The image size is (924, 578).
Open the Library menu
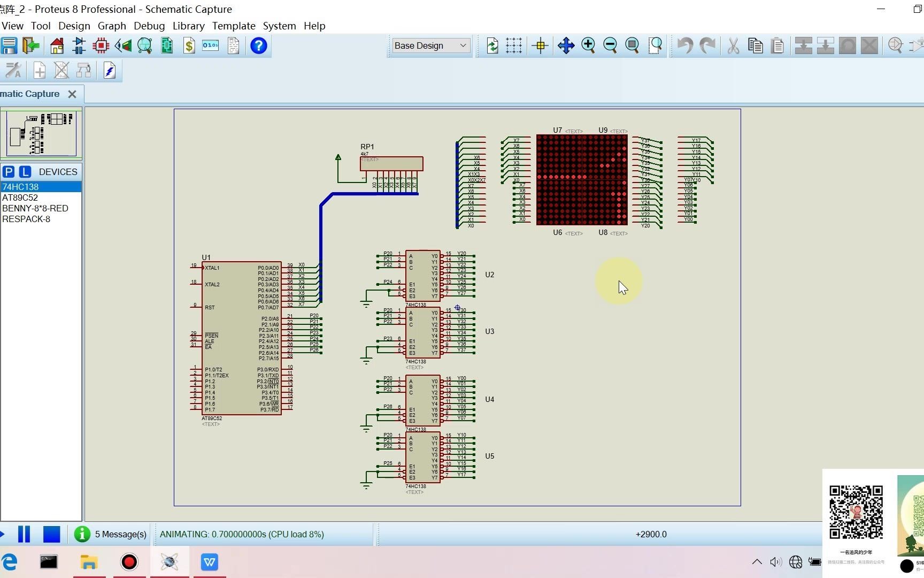pyautogui.click(x=188, y=26)
